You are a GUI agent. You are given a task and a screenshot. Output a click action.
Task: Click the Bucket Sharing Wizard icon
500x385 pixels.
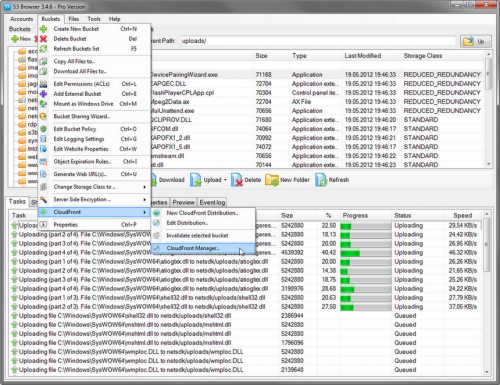click(43, 116)
